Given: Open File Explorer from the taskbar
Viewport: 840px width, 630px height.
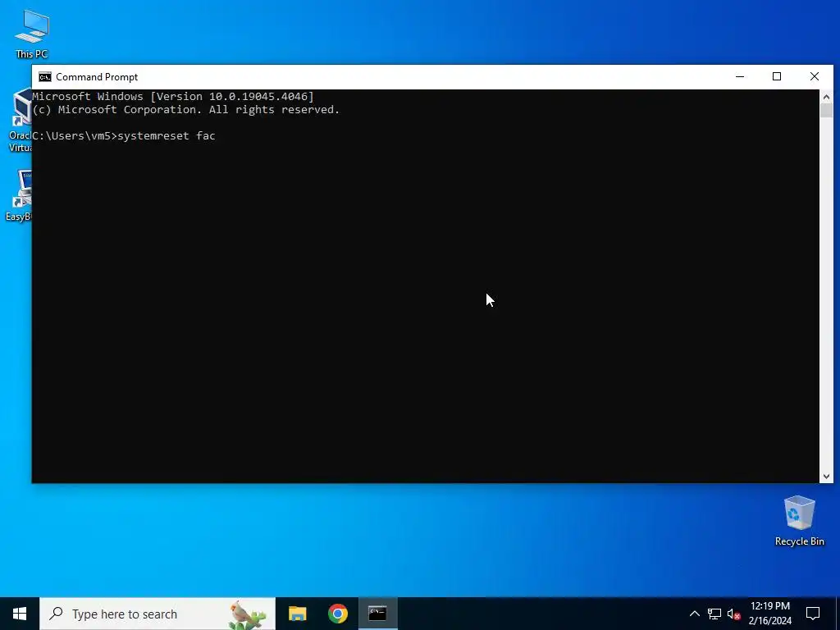Looking at the screenshot, I should point(297,614).
